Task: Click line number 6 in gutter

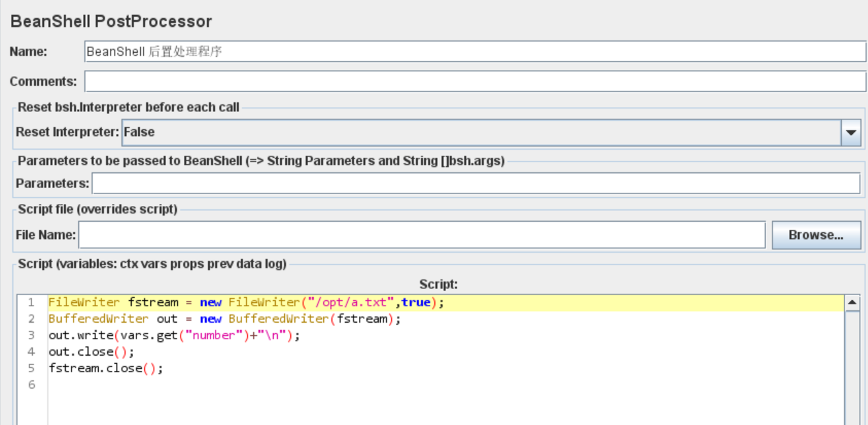Action: click(32, 384)
